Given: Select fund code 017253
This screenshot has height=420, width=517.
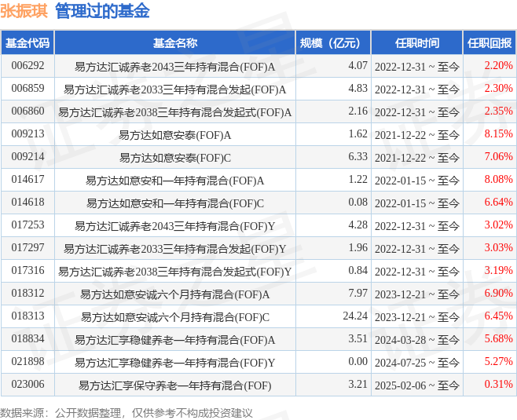Looking at the screenshot, I should click(27, 225).
